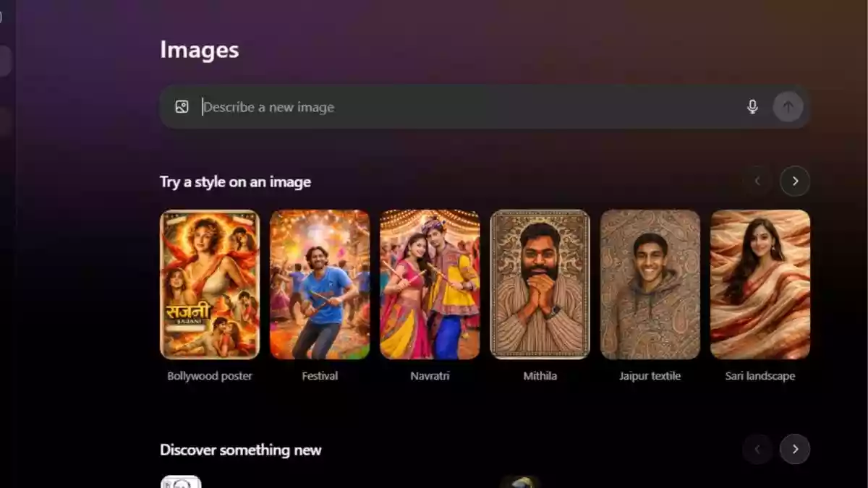Click the right chevron on Try a style row
Screen dimensions: 868x488
click(x=795, y=181)
